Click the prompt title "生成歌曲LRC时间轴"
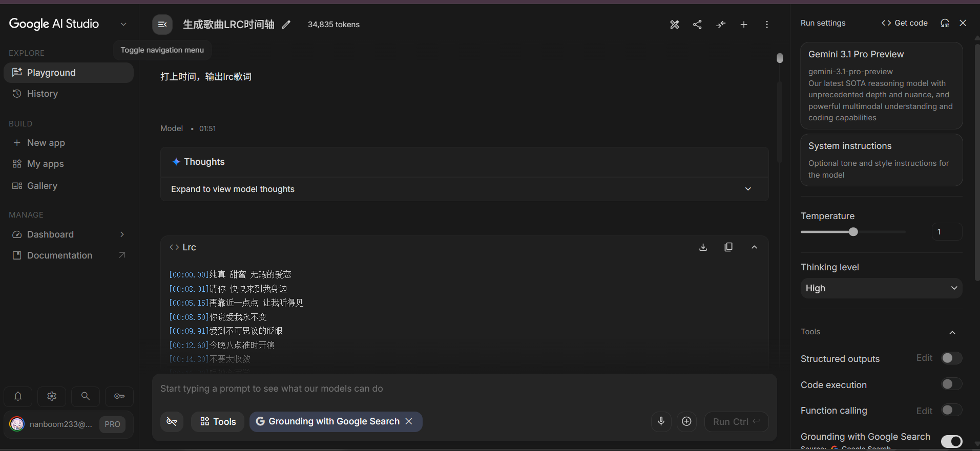980x451 pixels. 228,25
